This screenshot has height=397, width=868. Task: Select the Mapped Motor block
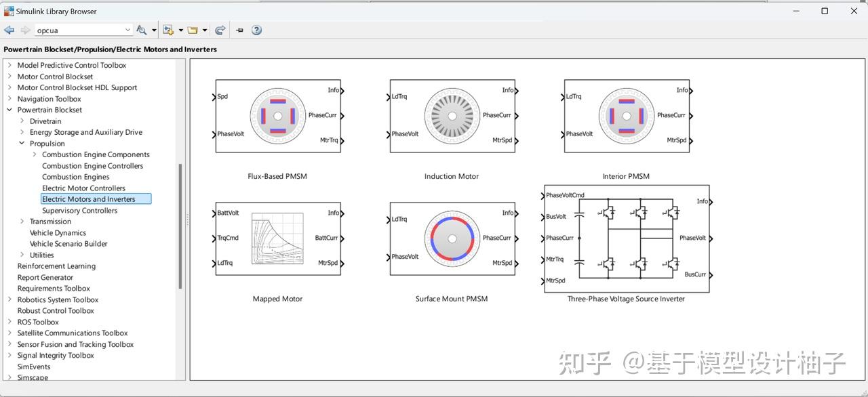click(277, 238)
